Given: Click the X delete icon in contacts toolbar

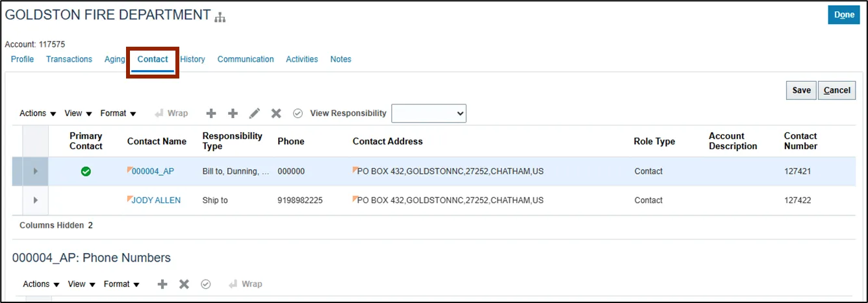Looking at the screenshot, I should 276,114.
